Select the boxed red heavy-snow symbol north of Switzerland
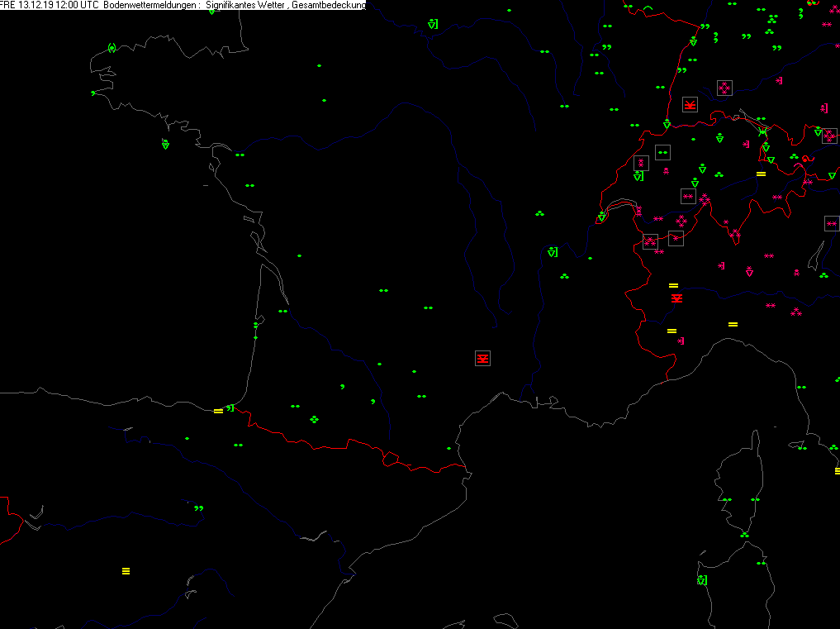This screenshot has width=840, height=629. tap(691, 105)
